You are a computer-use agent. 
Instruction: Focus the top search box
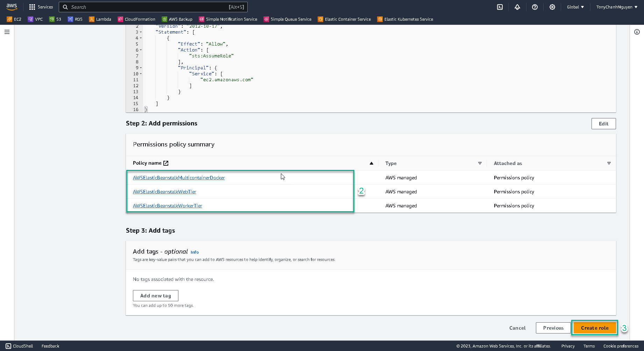(153, 7)
